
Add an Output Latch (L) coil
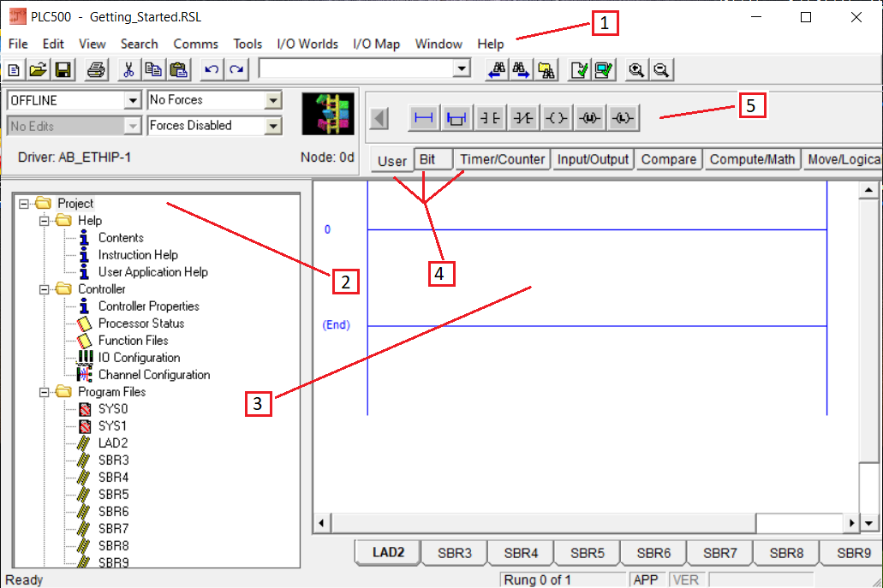click(x=623, y=118)
